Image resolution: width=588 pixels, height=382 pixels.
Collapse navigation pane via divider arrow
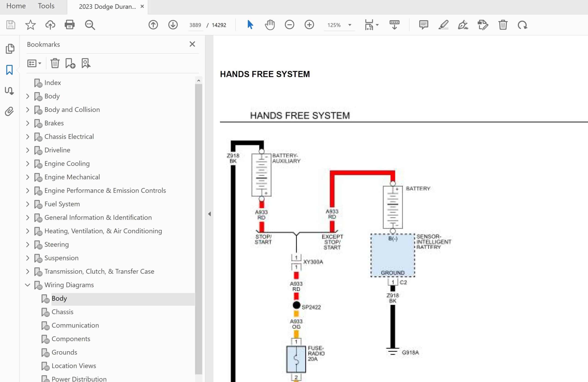click(209, 214)
